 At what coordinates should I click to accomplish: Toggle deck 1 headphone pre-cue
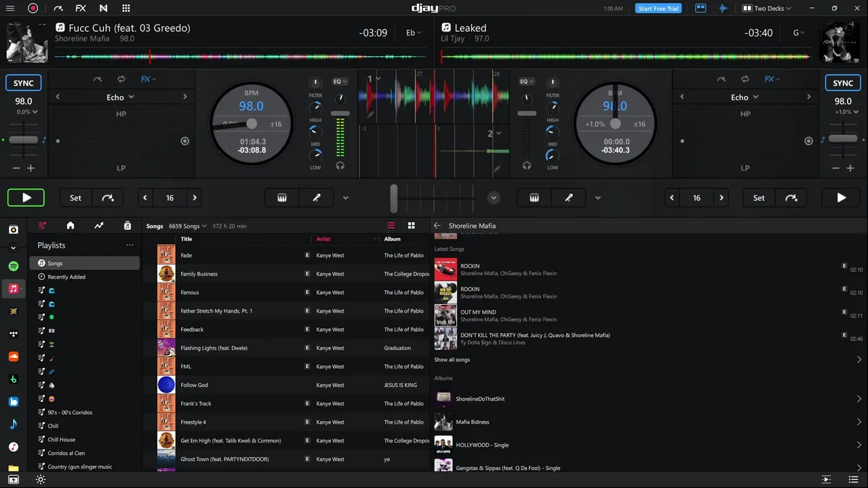[340, 165]
